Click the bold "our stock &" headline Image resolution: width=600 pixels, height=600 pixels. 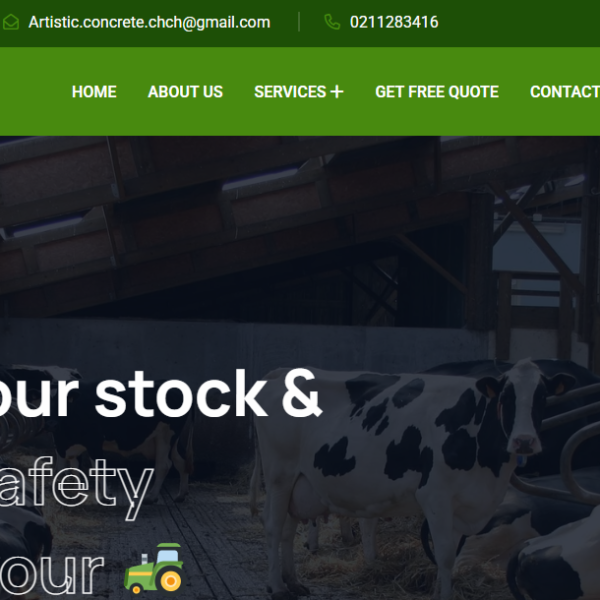(159, 394)
